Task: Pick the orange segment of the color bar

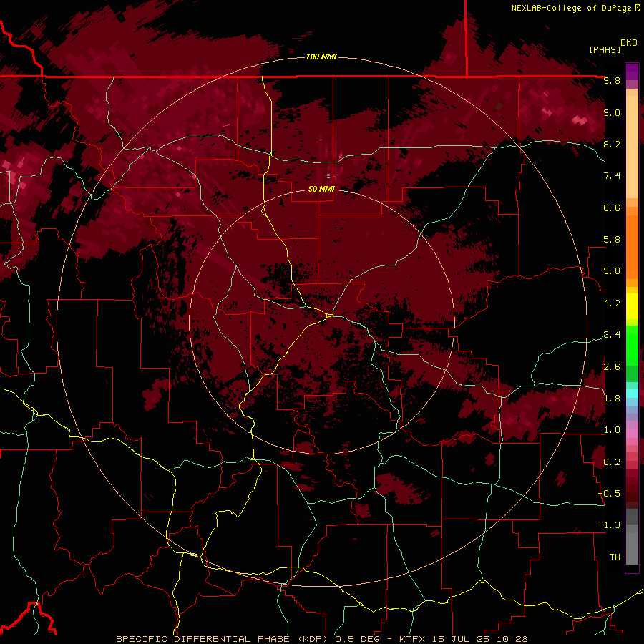Action: coord(632,247)
